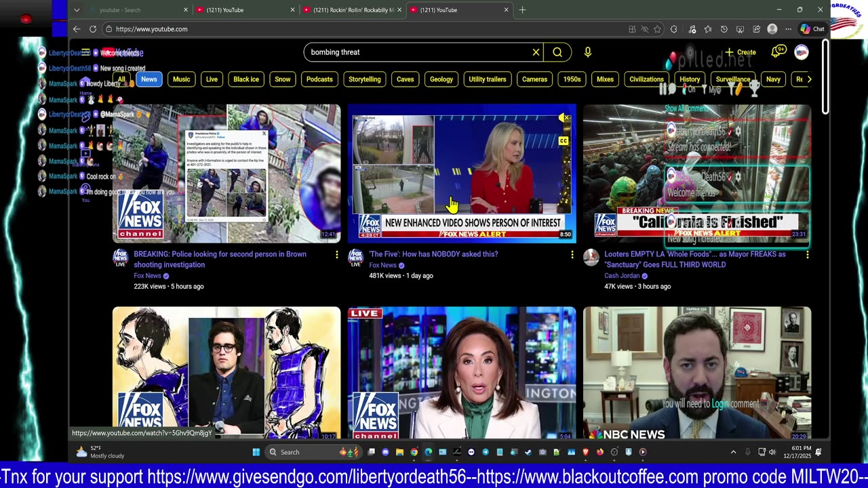868x488 pixels.
Task: Select the Surveillance category chip
Action: coord(733,79)
